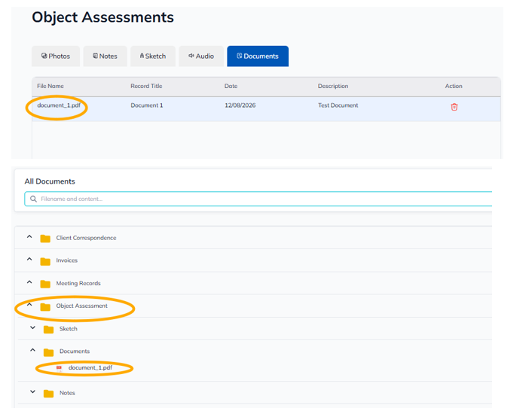This screenshot has width=532, height=417.
Task: Click the File Name column header
Action: tap(50, 86)
